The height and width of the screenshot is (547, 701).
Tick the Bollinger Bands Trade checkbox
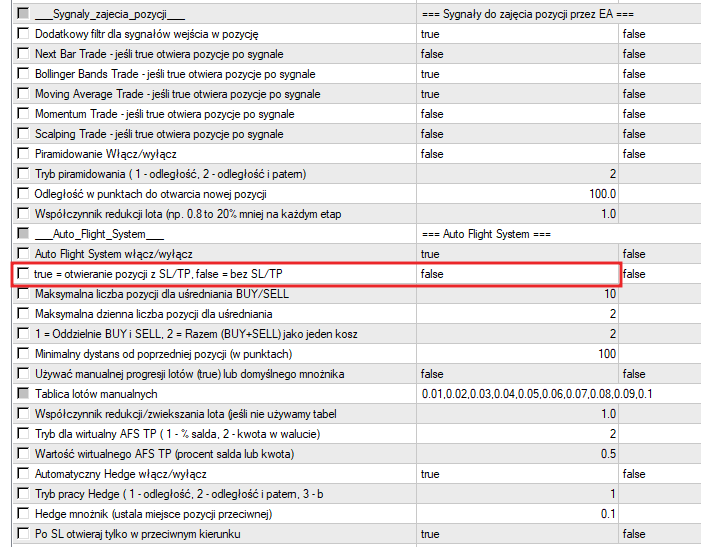(x=24, y=74)
